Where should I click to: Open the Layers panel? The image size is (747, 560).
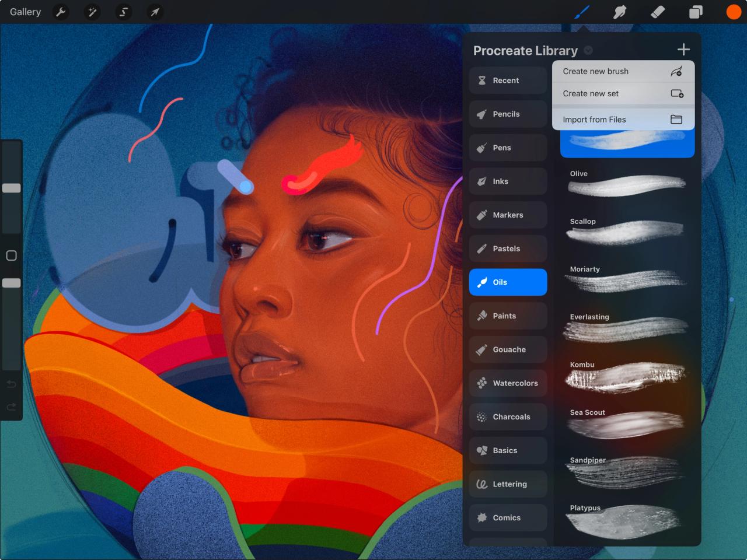(696, 12)
